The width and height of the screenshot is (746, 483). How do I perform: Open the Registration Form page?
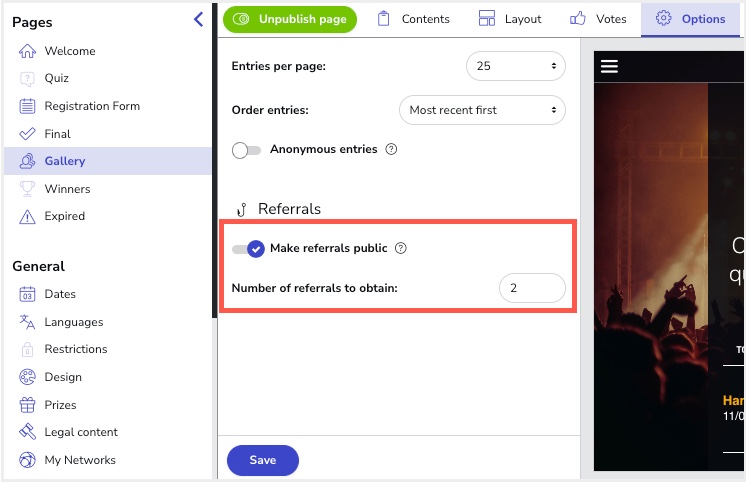pyautogui.click(x=92, y=106)
